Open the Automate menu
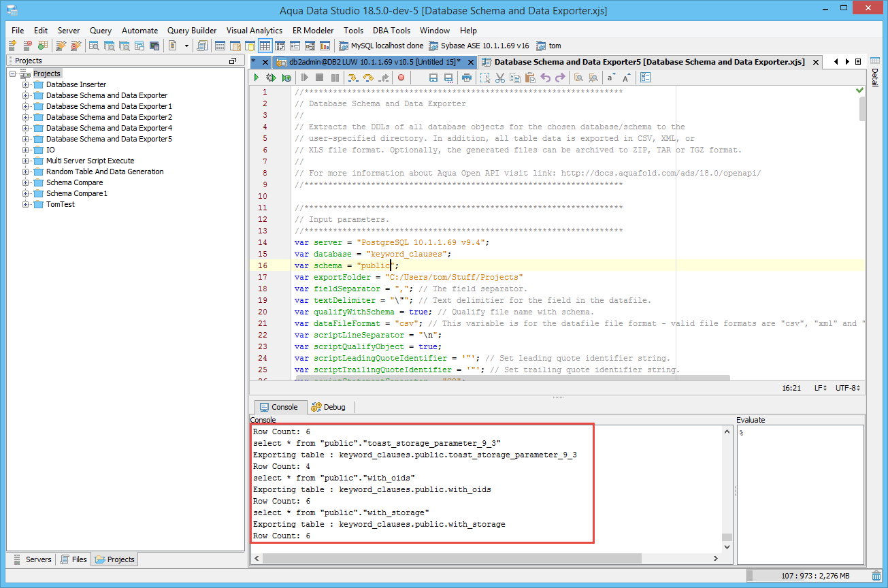 click(x=139, y=31)
